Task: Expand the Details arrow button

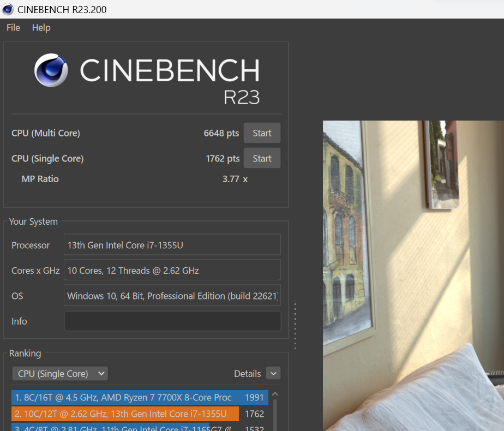Action: [273, 374]
